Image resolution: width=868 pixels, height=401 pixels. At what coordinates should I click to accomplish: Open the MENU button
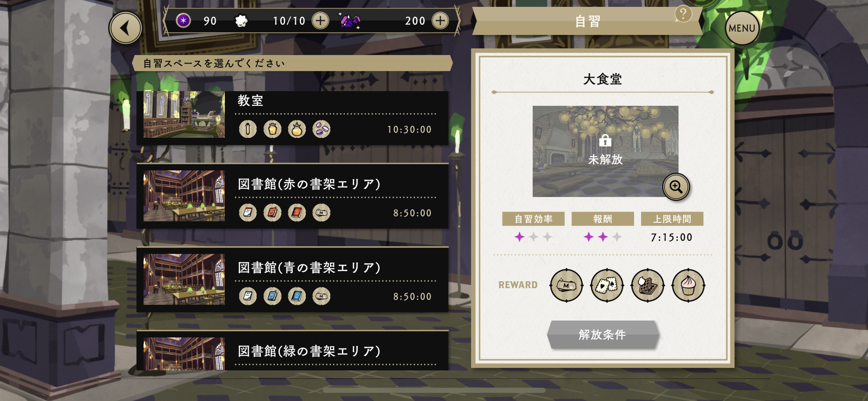point(742,28)
